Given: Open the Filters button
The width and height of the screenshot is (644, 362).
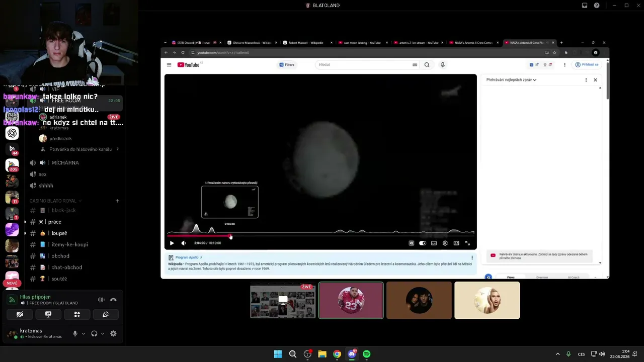Looking at the screenshot, I should (287, 65).
